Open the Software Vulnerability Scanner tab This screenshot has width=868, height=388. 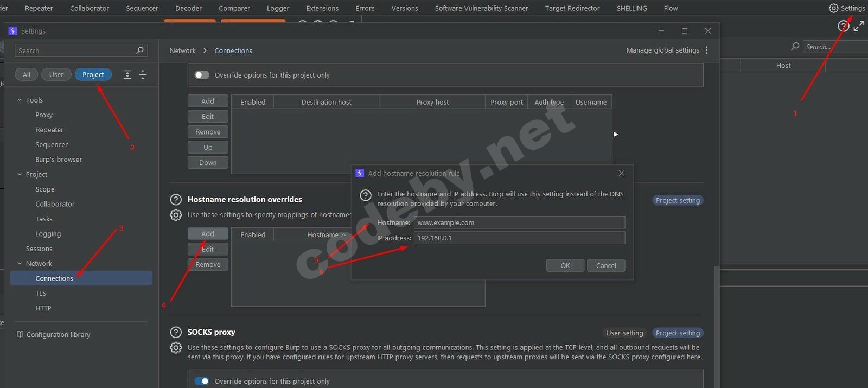(482, 8)
